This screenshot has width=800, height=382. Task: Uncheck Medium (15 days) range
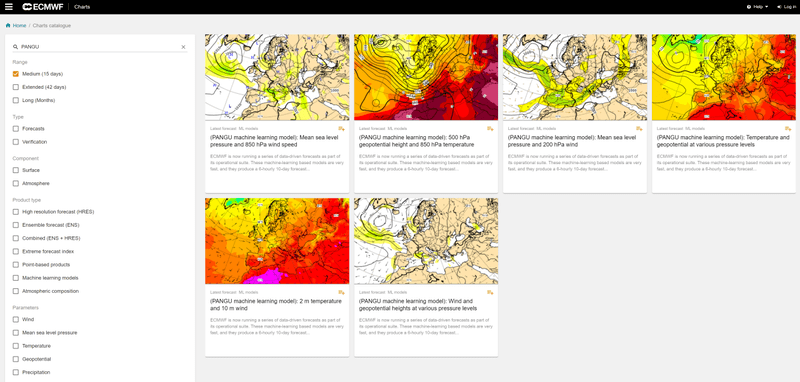click(16, 74)
